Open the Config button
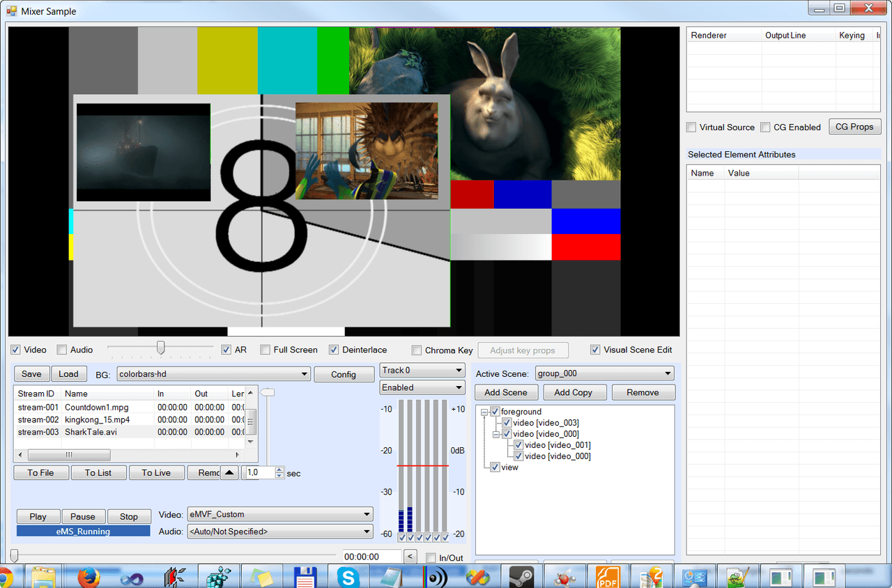The image size is (892, 588). 344,375
